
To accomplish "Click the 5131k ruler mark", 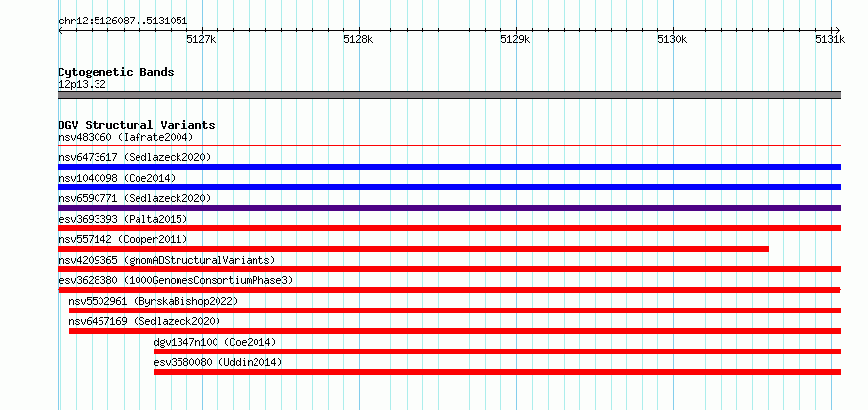I will (830, 40).
